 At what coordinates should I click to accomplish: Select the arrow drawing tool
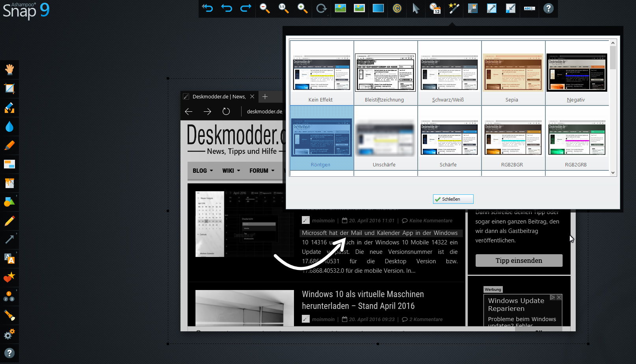click(x=9, y=239)
